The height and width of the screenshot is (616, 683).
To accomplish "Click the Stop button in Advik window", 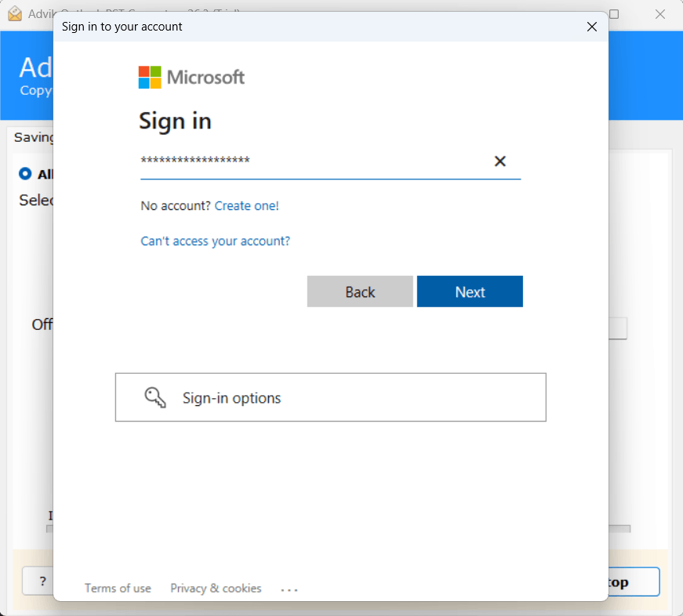I will (634, 582).
